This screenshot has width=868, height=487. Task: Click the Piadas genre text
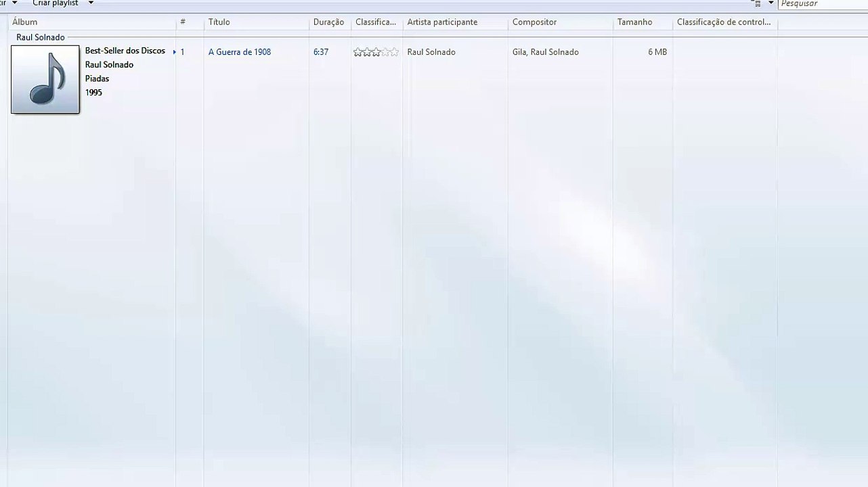pos(97,78)
